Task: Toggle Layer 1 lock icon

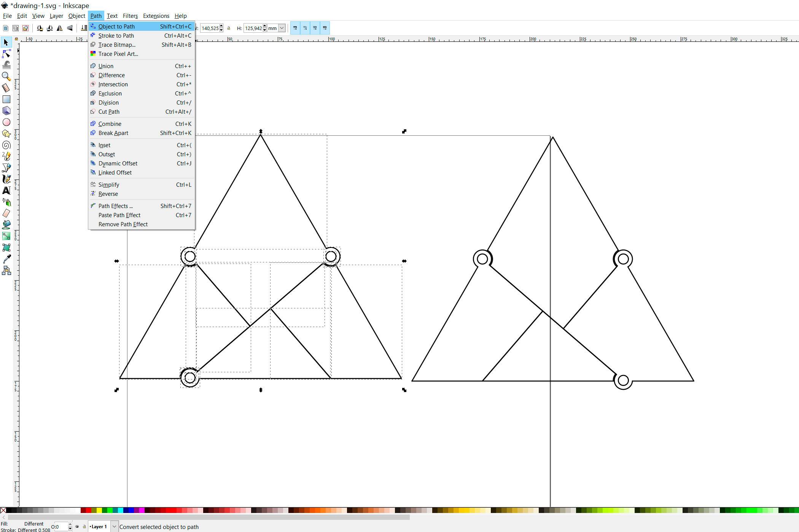Action: coord(84,527)
